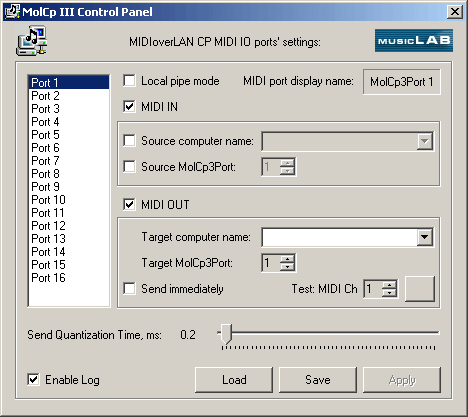Click the MIDI port display name field
This screenshot has height=417, width=468.
tap(402, 82)
